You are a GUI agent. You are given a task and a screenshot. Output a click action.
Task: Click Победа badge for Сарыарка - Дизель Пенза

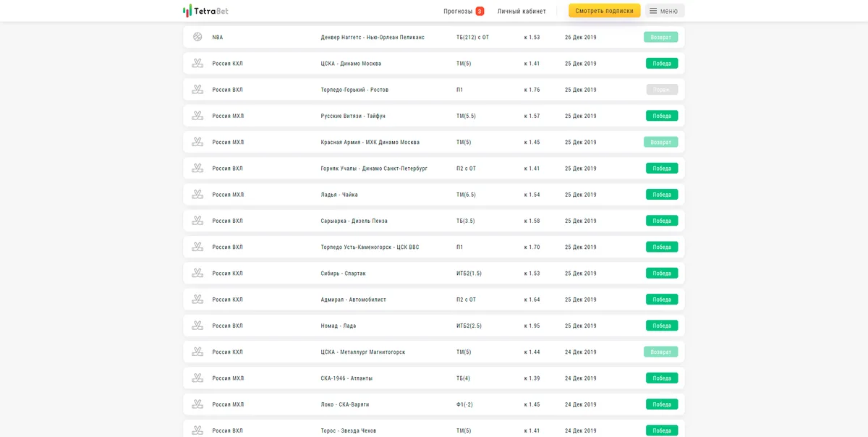662,221
